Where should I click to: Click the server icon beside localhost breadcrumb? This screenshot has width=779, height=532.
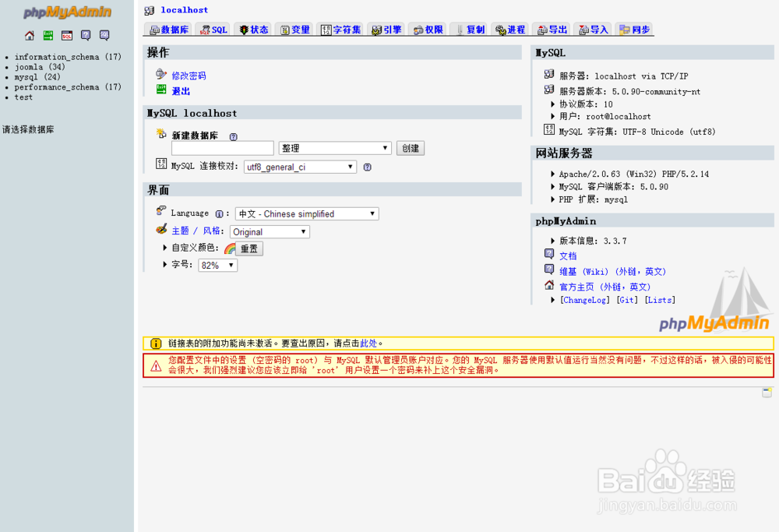tap(149, 10)
